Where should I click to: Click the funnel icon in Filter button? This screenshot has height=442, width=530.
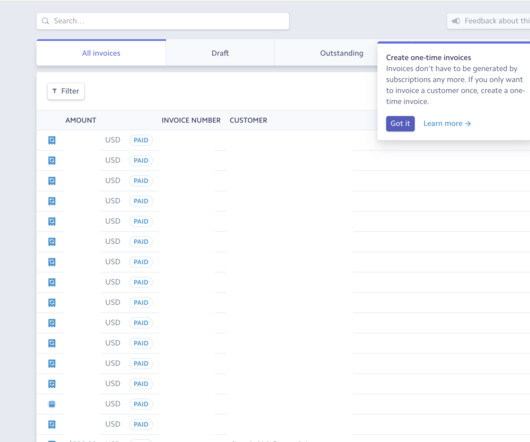(x=54, y=91)
